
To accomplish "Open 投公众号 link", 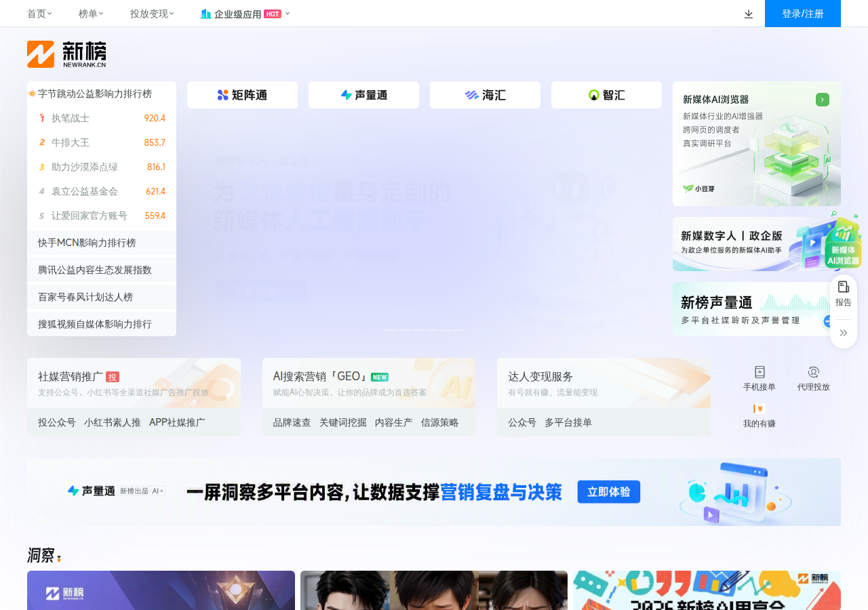I will pos(57,422).
